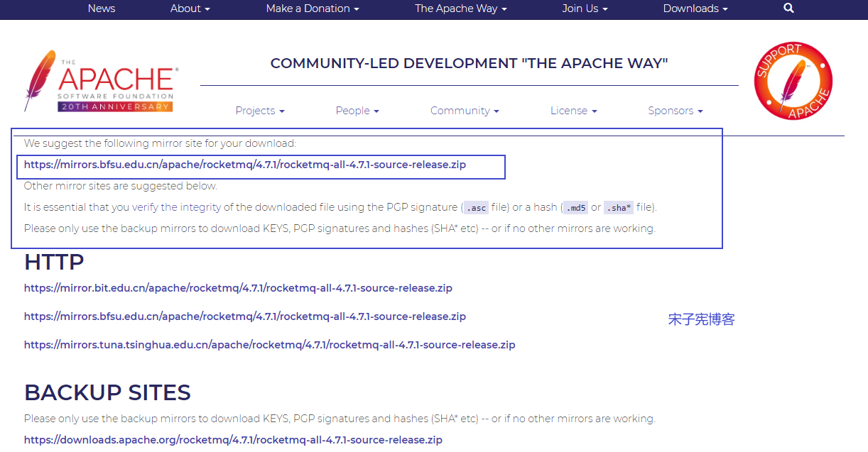Image resolution: width=868 pixels, height=452 pixels.
Task: Expand the About dropdown
Action: coord(190,9)
